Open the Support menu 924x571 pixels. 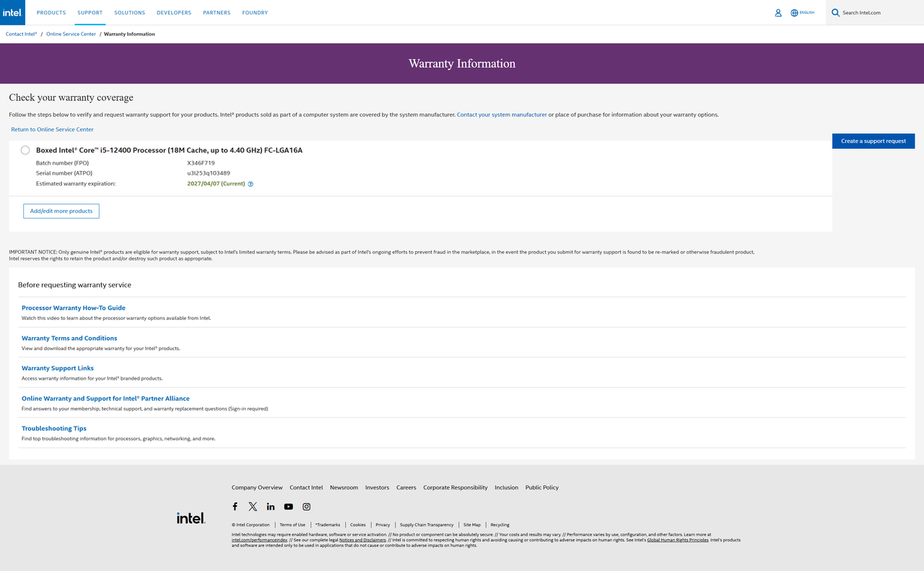coord(90,13)
